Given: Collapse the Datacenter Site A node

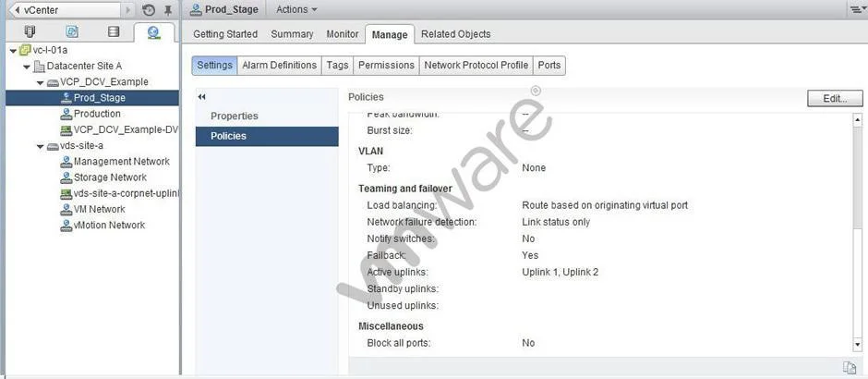Looking at the screenshot, I should (27, 67).
